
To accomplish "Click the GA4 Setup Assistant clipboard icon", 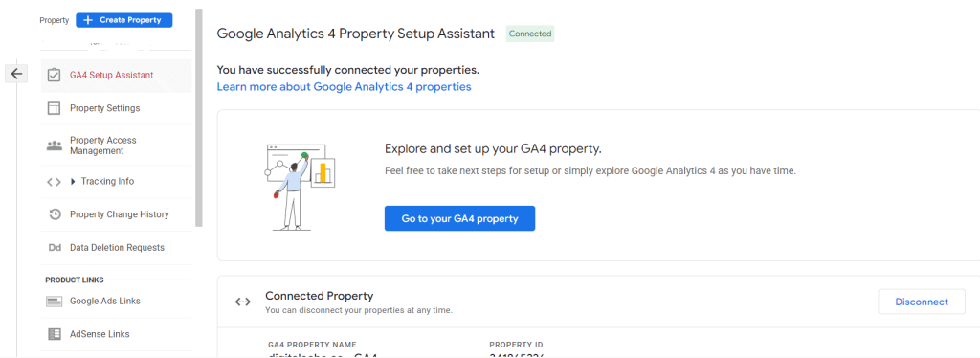I will click(54, 75).
